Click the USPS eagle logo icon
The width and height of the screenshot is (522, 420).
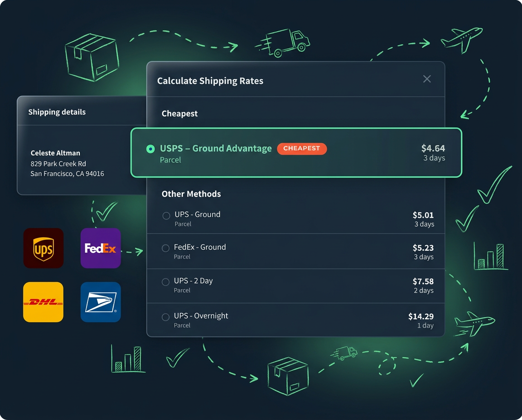[x=101, y=302]
